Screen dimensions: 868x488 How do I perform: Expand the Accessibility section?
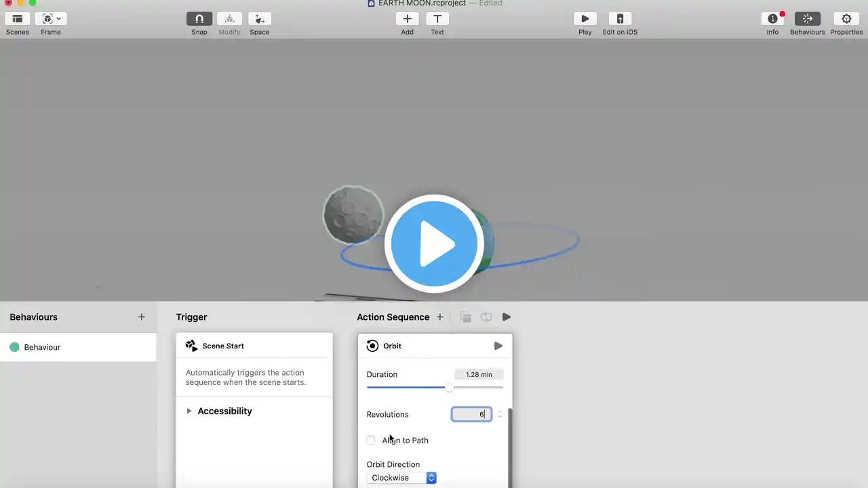[x=189, y=411]
